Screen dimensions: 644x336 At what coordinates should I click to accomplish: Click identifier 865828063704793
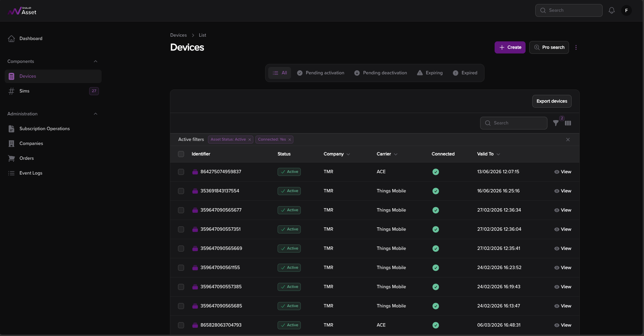tap(221, 325)
